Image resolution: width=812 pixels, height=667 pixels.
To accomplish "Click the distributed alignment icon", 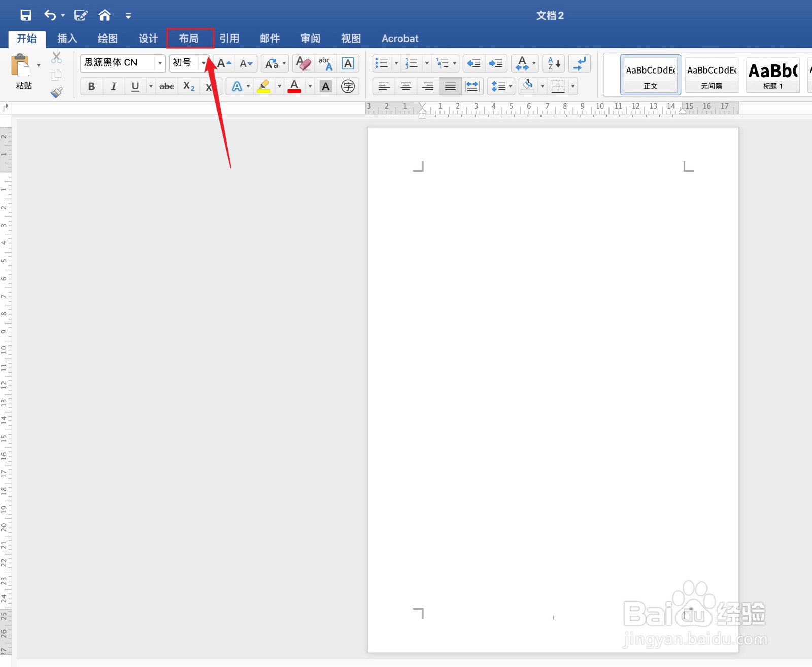I will click(472, 86).
